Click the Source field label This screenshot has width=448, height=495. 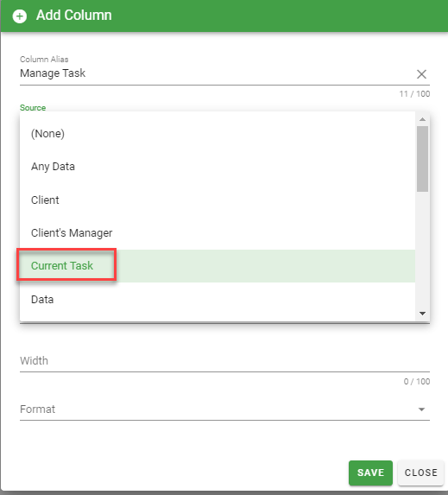pyautogui.click(x=33, y=108)
